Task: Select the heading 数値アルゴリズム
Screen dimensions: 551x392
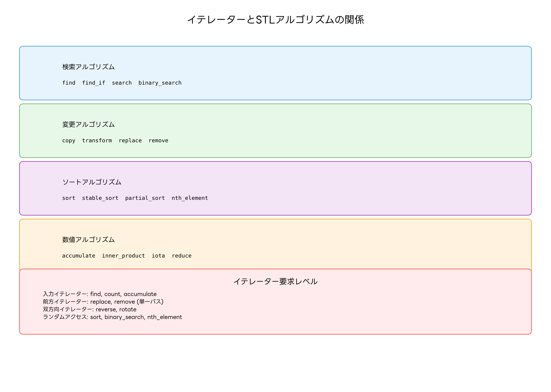Action: [x=88, y=240]
